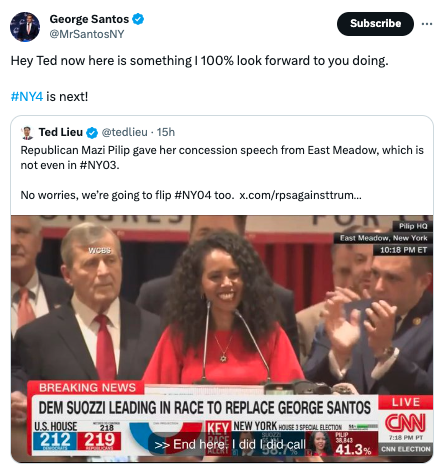Click George Santos verified badge
Screen dimensions: 445x473
pos(138,19)
